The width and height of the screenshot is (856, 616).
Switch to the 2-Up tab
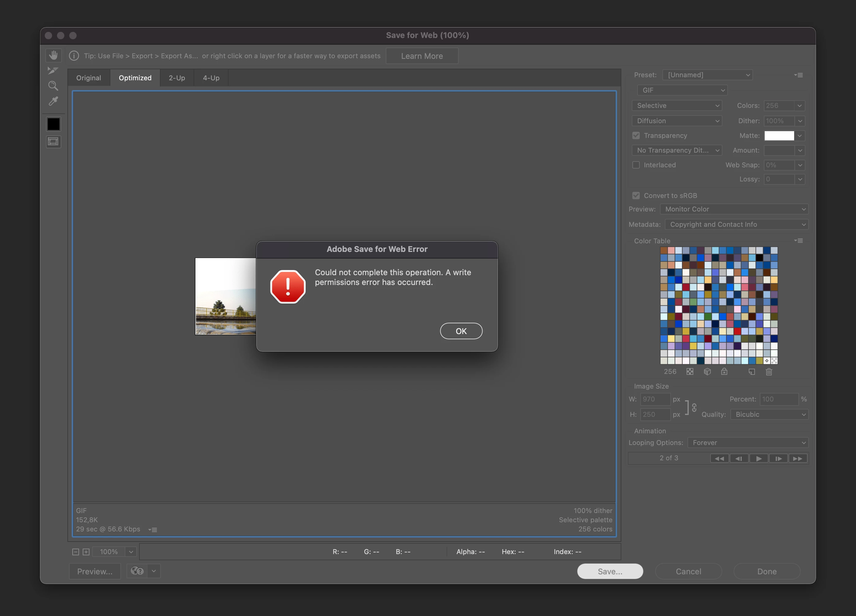click(x=177, y=78)
